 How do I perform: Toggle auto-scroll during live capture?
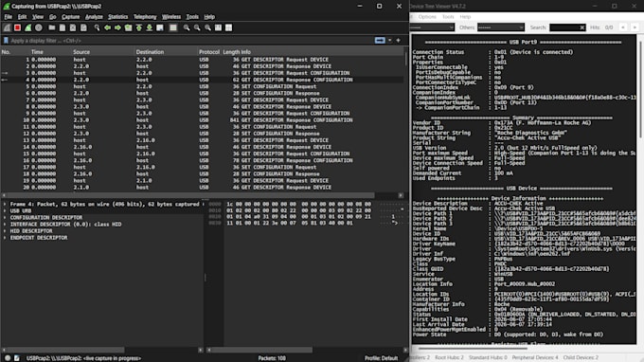160,27
